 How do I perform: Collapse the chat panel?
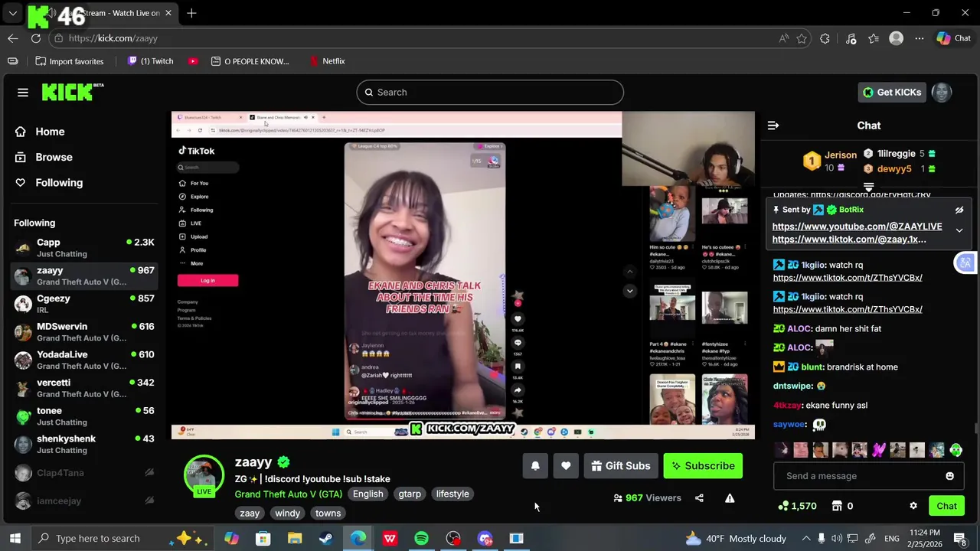point(773,126)
